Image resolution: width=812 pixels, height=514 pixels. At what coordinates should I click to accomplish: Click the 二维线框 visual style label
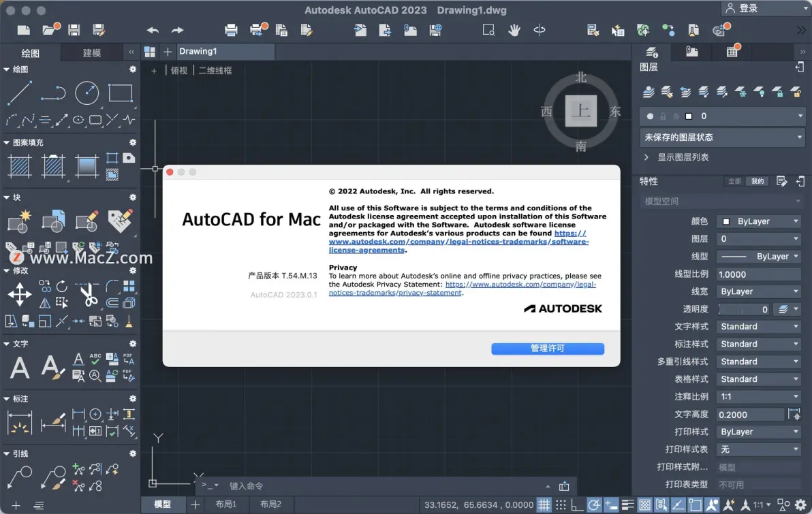215,70
